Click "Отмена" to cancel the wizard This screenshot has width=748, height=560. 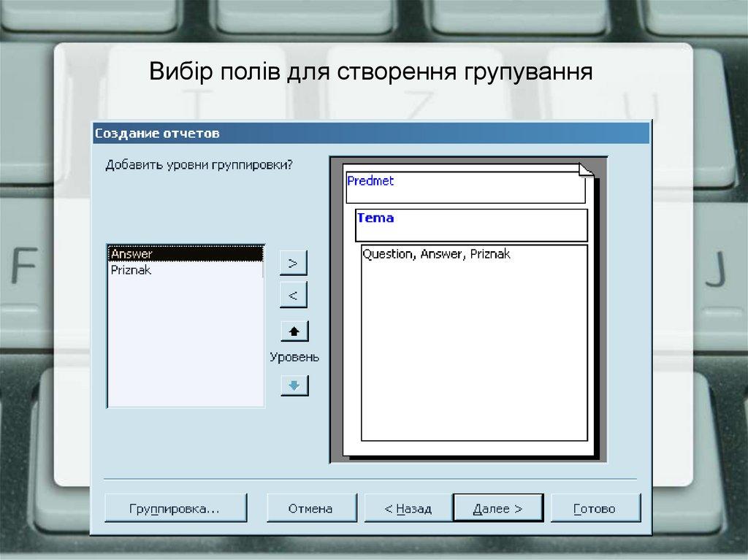tap(312, 507)
